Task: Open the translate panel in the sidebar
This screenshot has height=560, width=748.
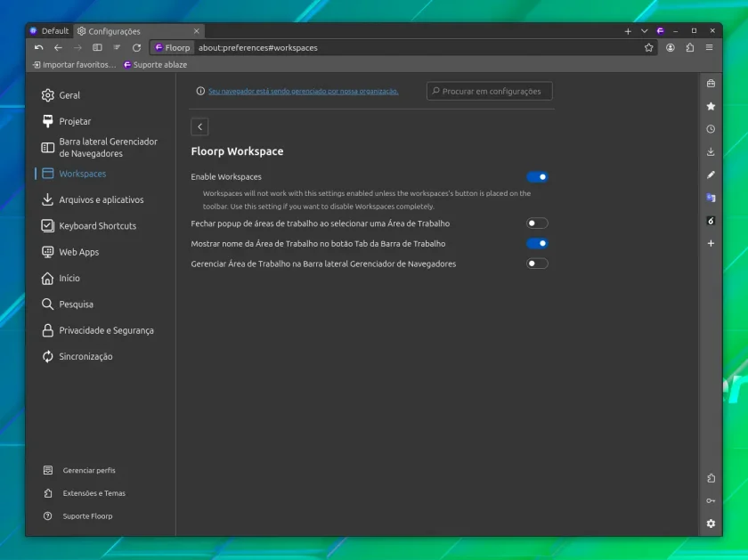Action: pyautogui.click(x=711, y=198)
